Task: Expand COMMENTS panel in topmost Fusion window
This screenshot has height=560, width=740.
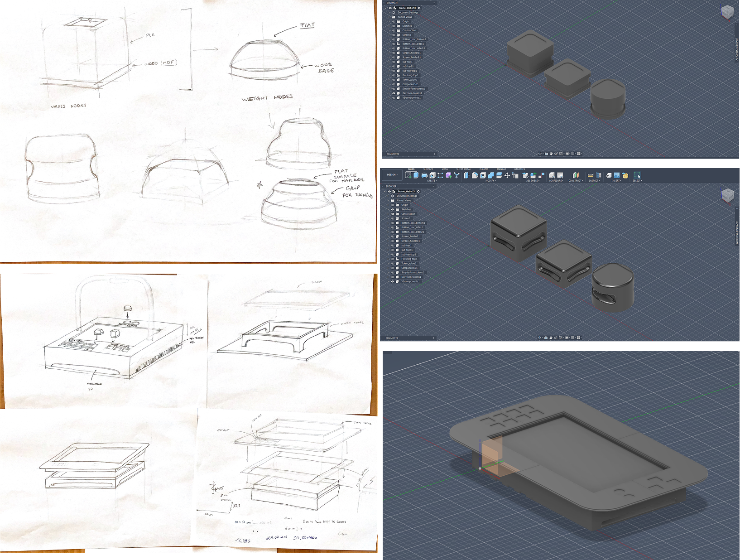Action: pyautogui.click(x=434, y=154)
